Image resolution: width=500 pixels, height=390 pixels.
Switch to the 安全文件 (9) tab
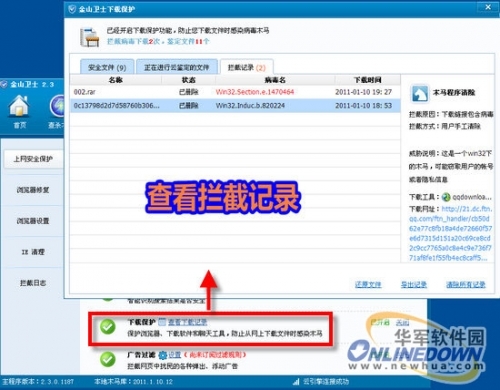[x=107, y=67]
